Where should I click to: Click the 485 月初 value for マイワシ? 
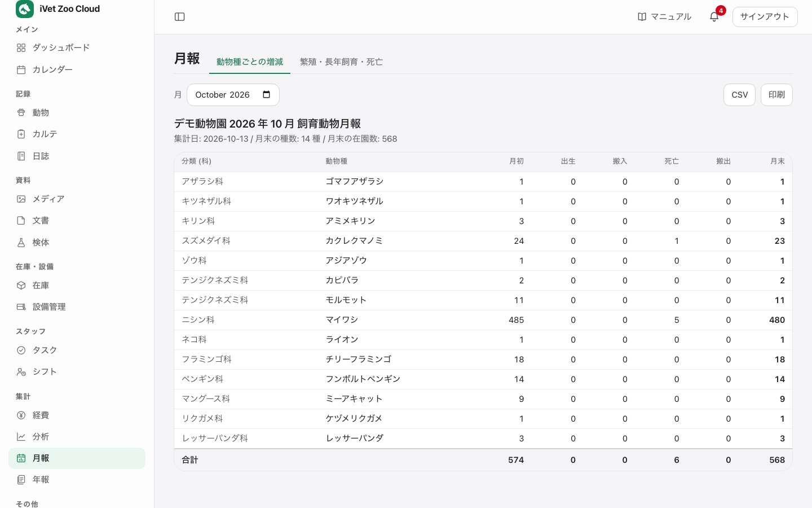[x=516, y=320]
